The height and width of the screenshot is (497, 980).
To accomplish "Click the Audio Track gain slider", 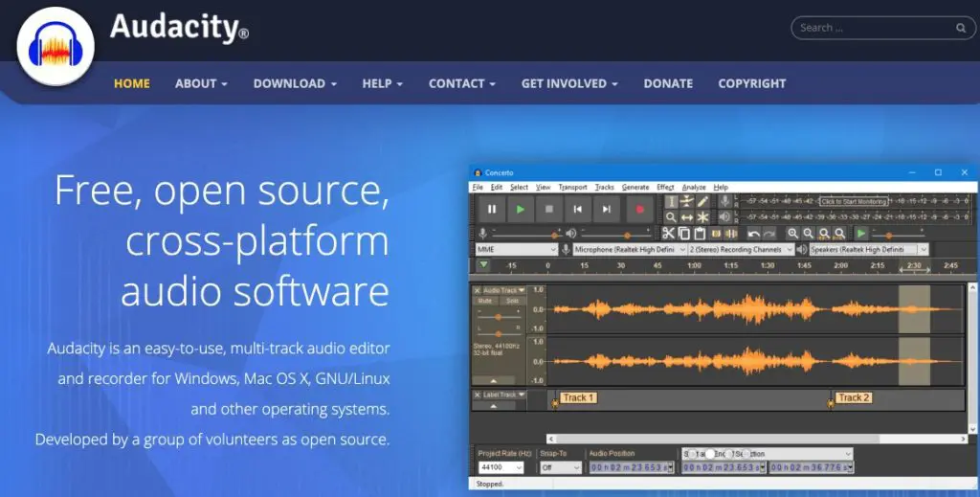I will click(498, 316).
